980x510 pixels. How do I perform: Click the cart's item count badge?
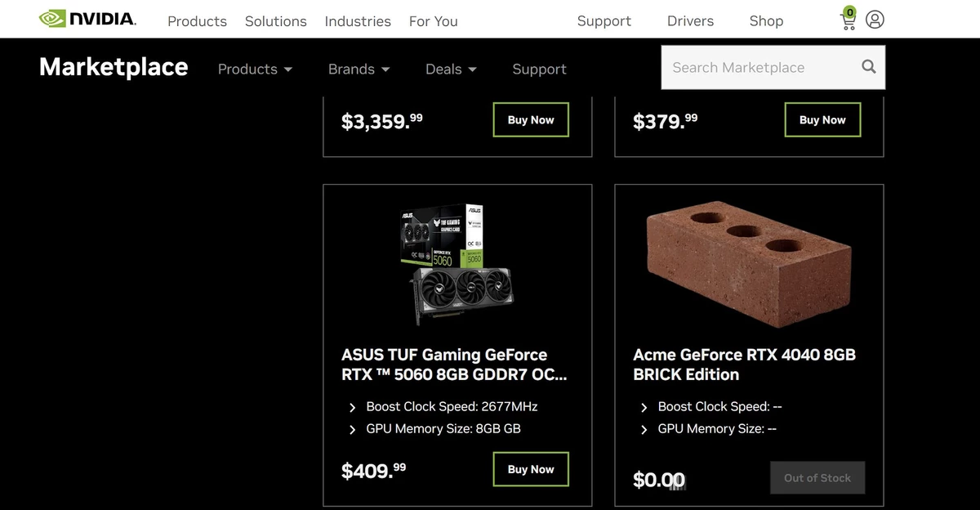coord(849,12)
